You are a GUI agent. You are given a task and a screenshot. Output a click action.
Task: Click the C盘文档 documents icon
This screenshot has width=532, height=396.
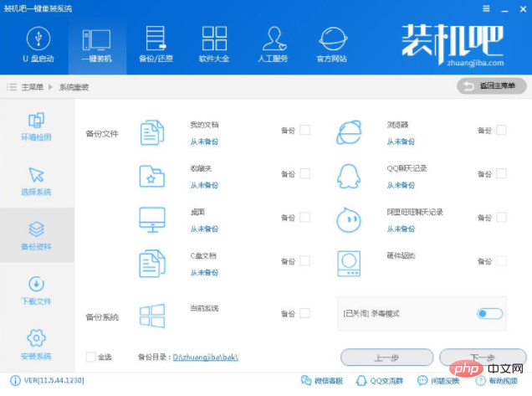(152, 264)
